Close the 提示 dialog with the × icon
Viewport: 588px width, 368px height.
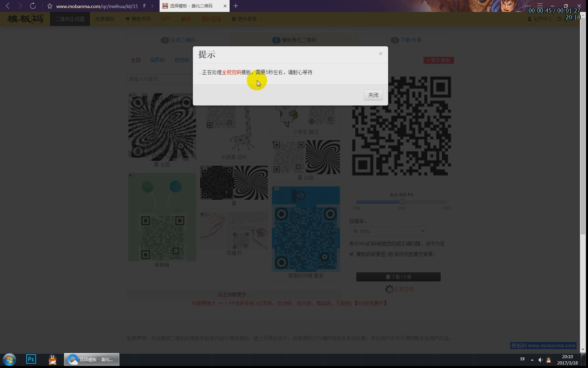coord(380,54)
